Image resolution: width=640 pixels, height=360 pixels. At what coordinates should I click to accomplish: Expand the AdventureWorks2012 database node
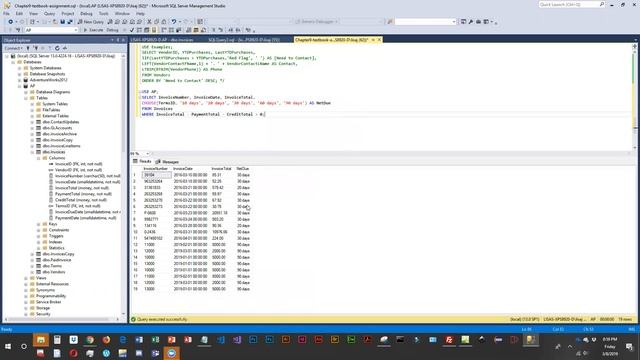20,80
